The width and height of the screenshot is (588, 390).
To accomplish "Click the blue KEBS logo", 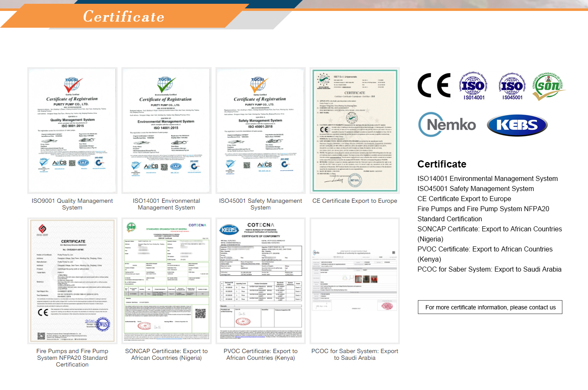I will pyautogui.click(x=517, y=125).
